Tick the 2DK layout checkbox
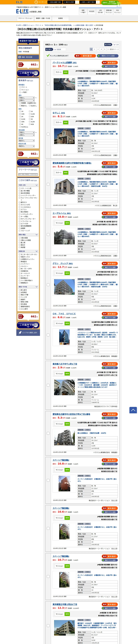 point(30,116)
